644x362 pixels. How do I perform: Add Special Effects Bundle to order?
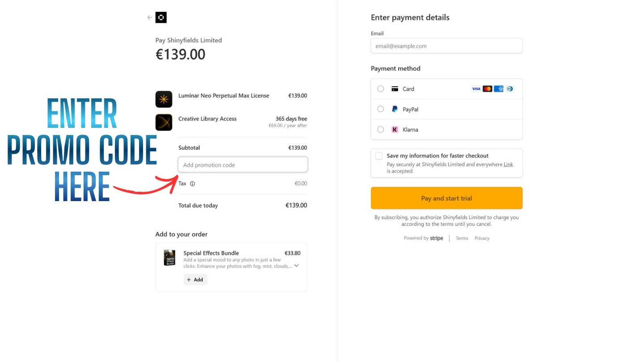(x=195, y=280)
